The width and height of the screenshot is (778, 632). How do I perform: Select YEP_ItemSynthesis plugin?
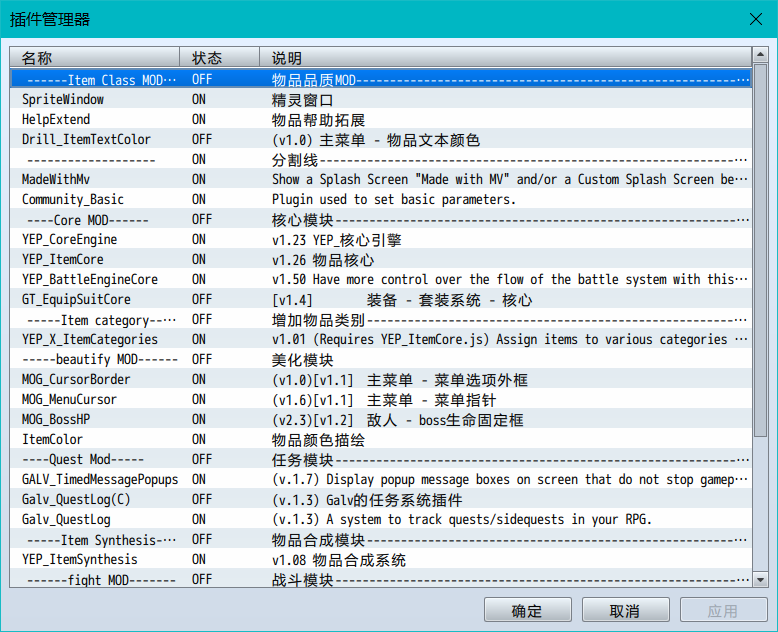coord(380,560)
